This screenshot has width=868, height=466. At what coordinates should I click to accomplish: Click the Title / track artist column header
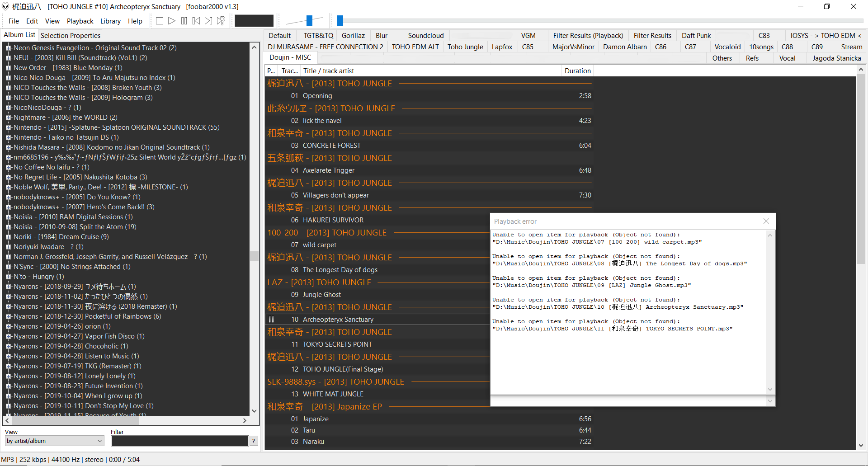click(431, 71)
